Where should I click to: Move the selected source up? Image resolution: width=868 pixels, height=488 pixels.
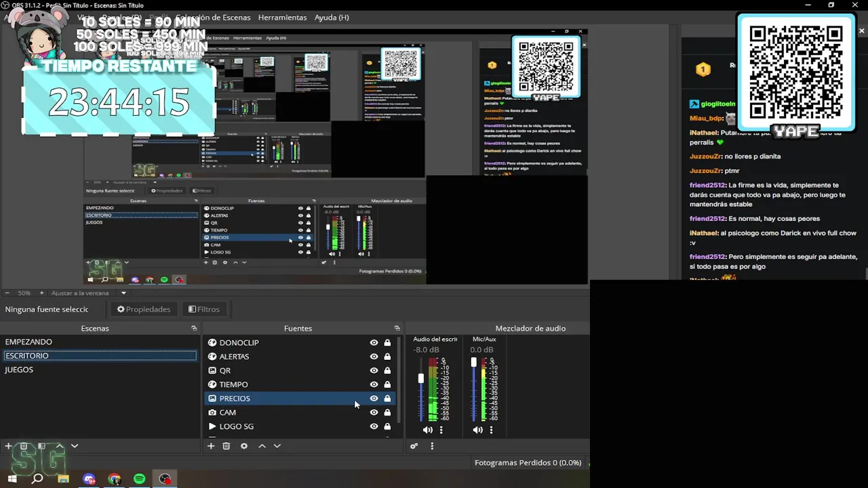262,446
